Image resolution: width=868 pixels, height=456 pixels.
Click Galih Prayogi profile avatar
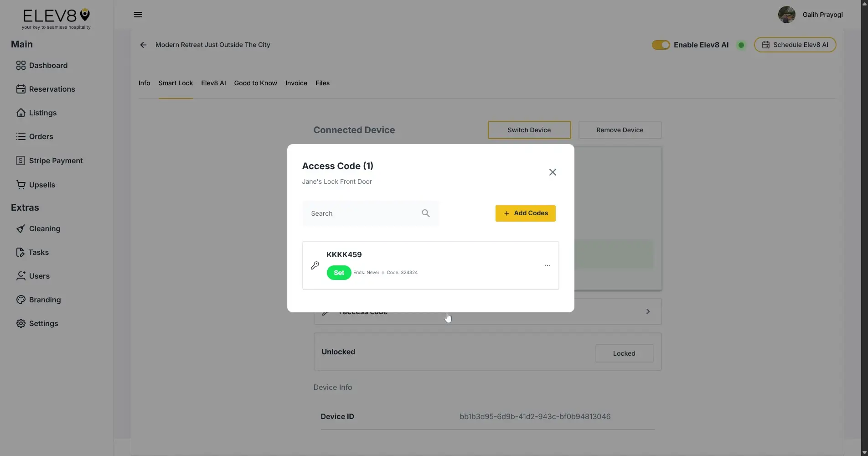click(786, 15)
